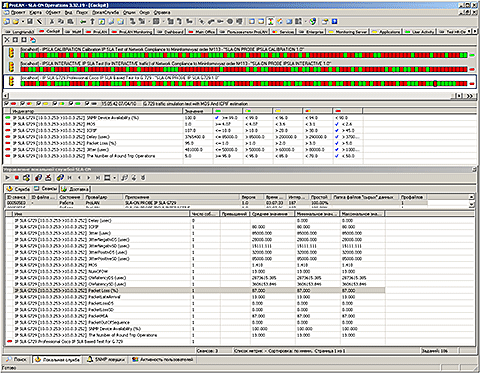480x373 pixels.
Task: Click the X icon in cockpit sub-toolbar
Action: (x=7, y=40)
